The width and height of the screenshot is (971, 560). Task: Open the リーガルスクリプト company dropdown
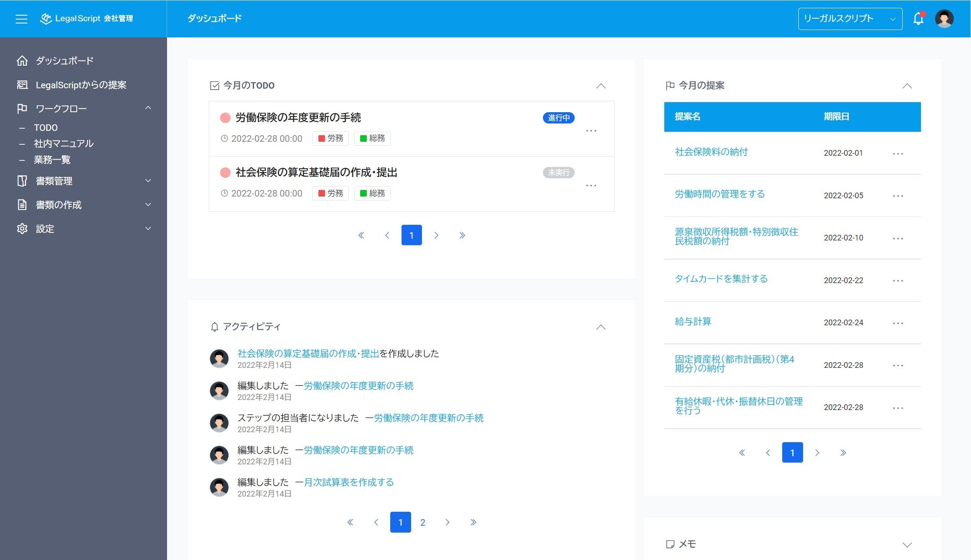(x=850, y=19)
